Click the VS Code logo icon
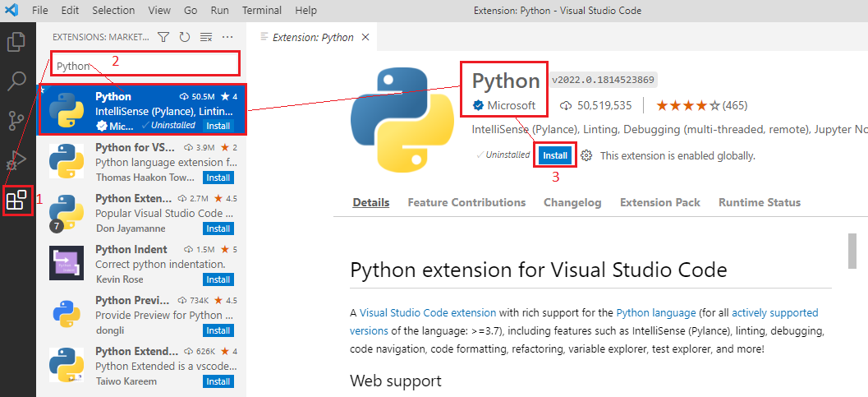This screenshot has width=868, height=397. (x=12, y=10)
